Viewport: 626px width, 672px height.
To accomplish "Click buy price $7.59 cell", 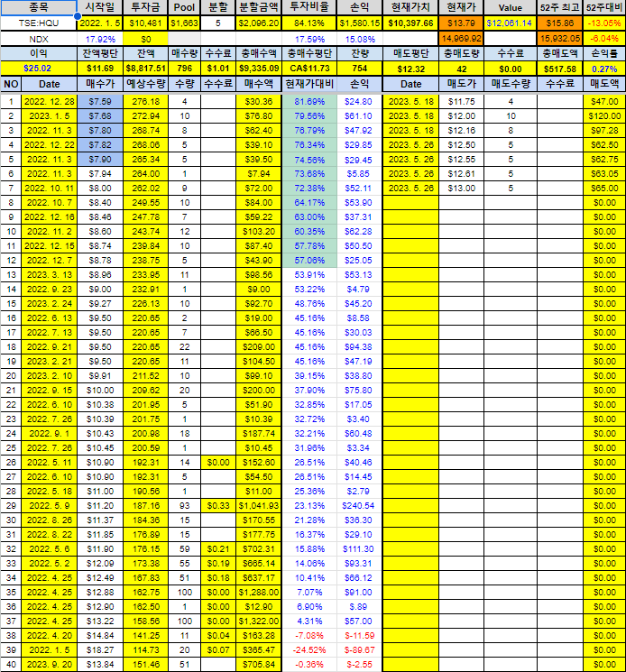I will pos(100,102).
